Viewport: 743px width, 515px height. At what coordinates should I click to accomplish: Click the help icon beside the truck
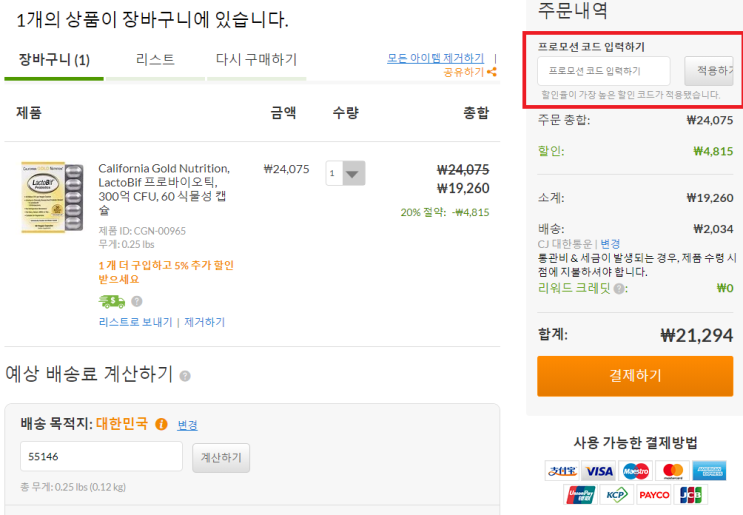tap(136, 301)
